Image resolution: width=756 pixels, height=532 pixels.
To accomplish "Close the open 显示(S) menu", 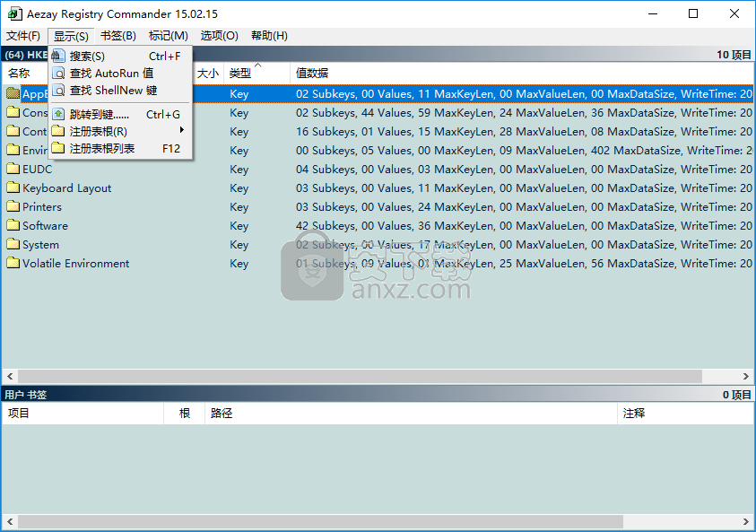I will tap(71, 36).
